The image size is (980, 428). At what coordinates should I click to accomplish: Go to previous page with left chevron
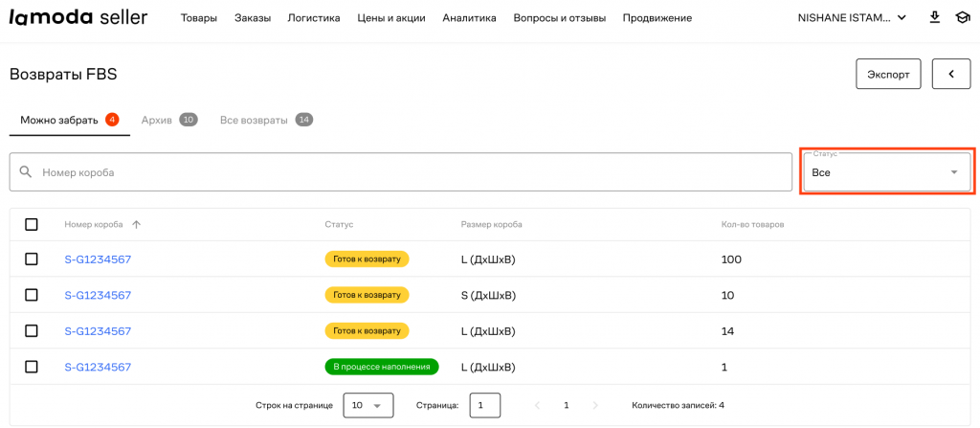point(536,405)
